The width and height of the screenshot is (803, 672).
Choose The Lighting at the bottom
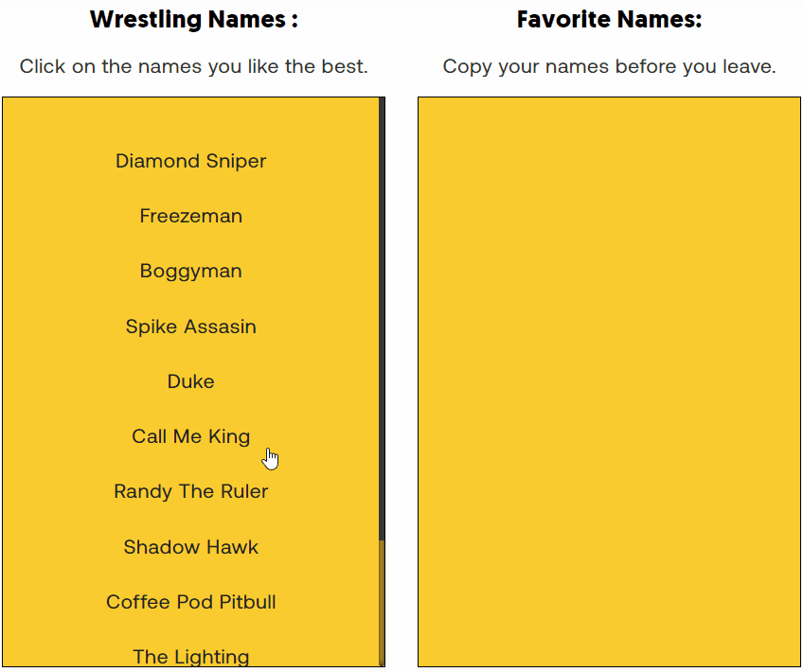(x=190, y=655)
